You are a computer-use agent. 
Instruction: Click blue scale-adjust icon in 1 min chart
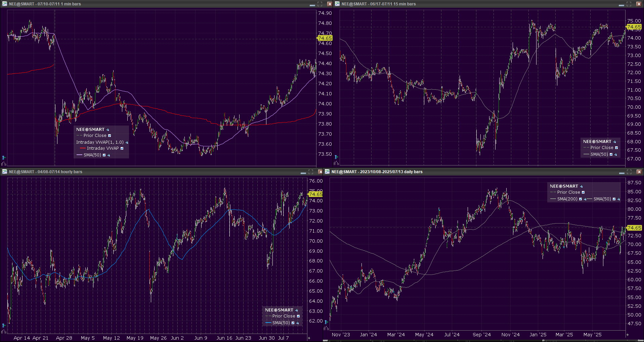point(4,157)
